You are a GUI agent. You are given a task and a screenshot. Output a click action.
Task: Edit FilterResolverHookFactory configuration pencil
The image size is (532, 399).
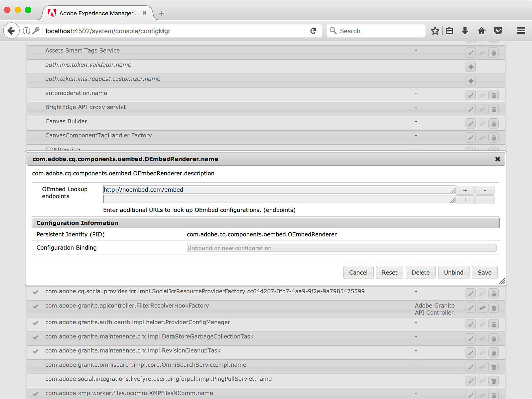471,308
